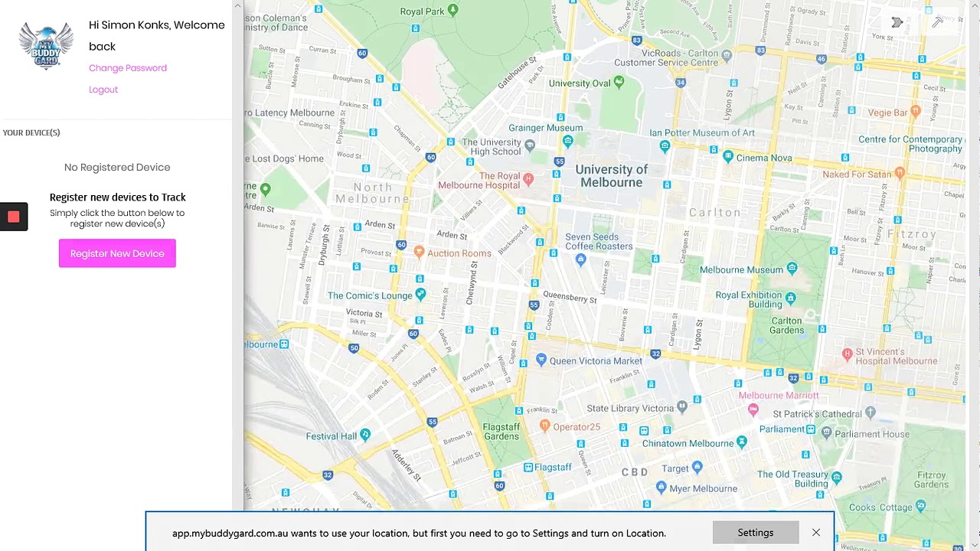Click the 'No Registered Device' text
Screen dimensions: 980x551
(117, 167)
